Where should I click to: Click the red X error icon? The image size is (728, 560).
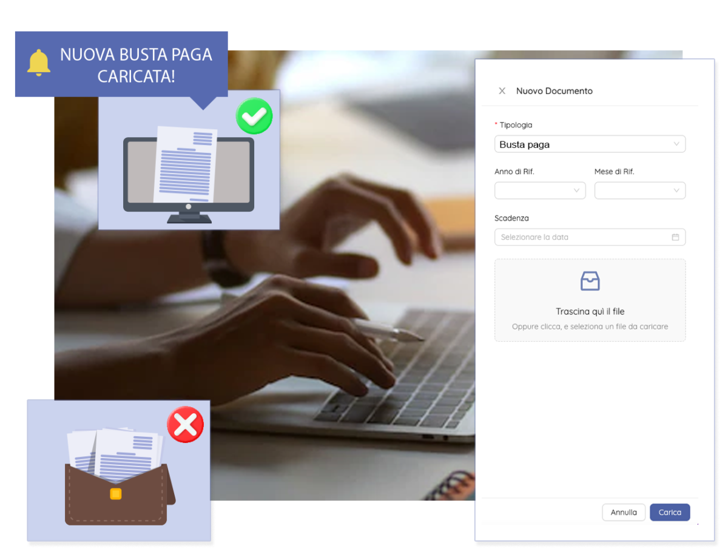coord(186,424)
